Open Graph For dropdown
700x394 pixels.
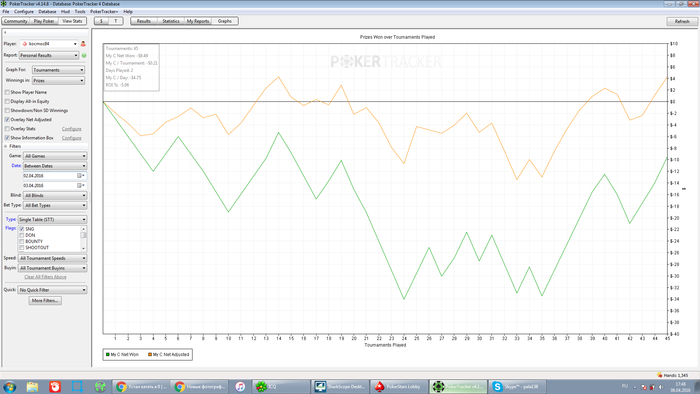click(x=58, y=70)
